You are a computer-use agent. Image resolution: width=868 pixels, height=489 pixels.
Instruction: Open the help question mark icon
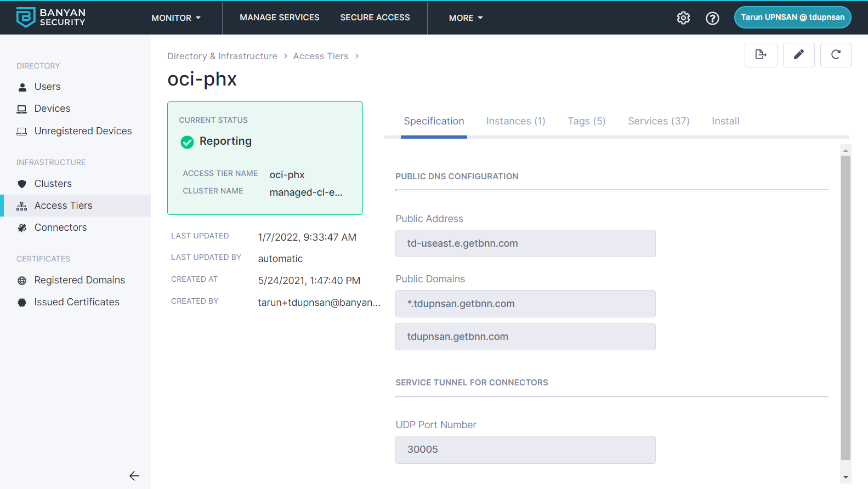(x=712, y=18)
